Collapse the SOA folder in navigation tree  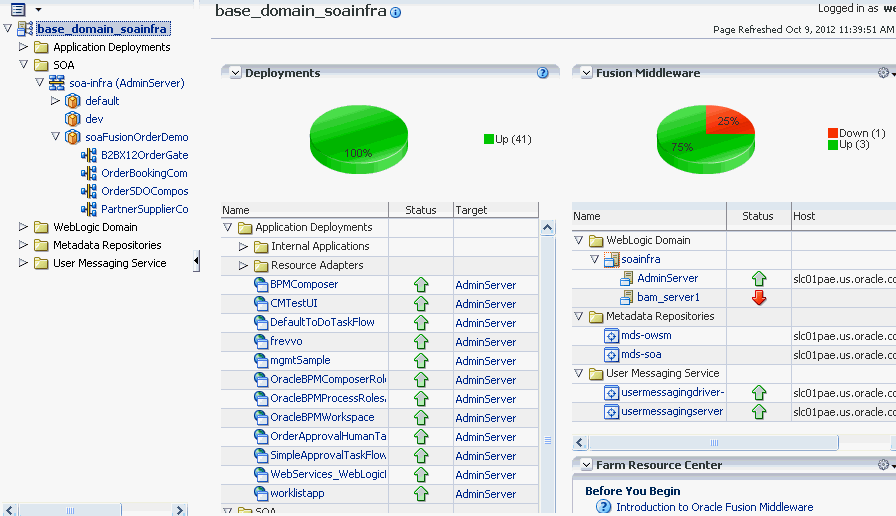click(x=23, y=64)
